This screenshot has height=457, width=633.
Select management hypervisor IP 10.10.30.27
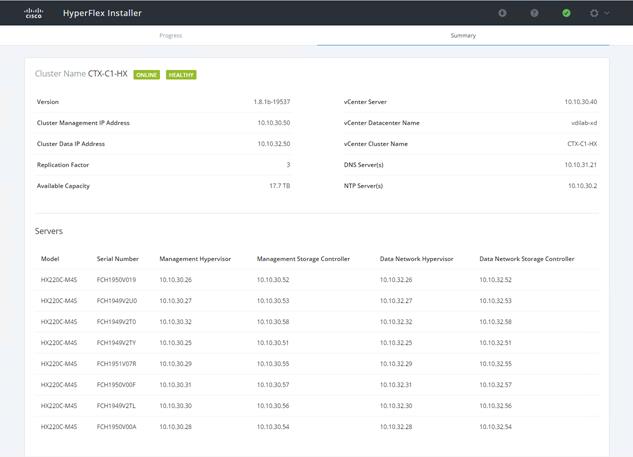tap(175, 301)
